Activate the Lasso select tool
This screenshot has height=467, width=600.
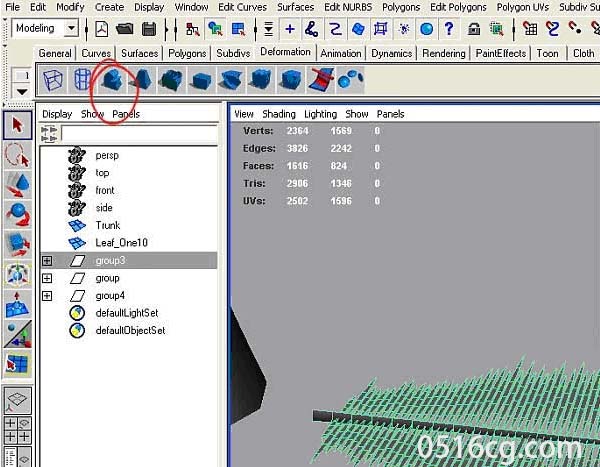(x=17, y=156)
